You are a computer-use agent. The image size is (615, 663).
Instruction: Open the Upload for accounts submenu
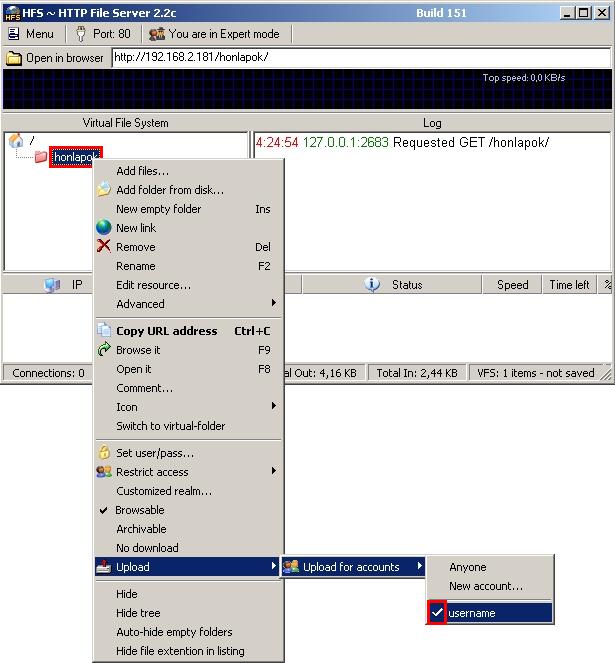tap(353, 567)
